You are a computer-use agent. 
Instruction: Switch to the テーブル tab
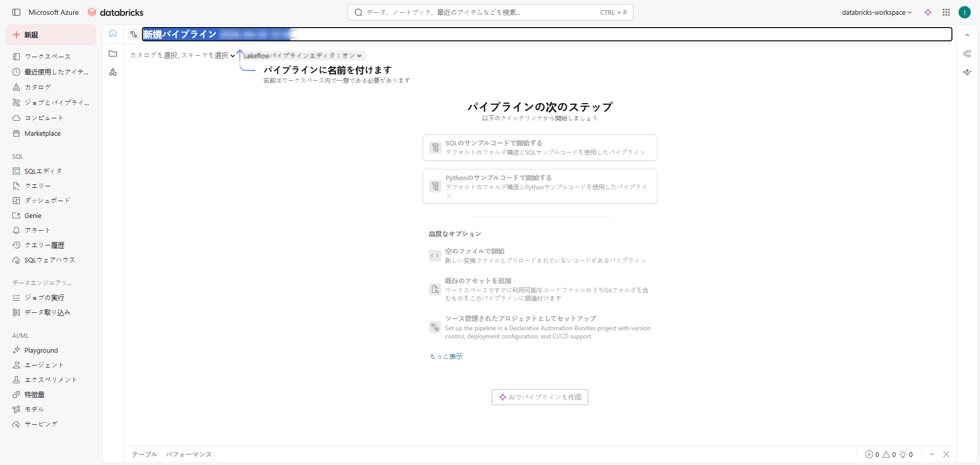(144, 454)
